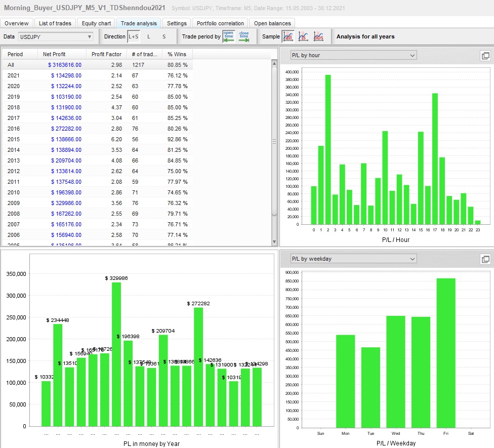The height and width of the screenshot is (448, 494).
Task: Toggle Short-only direction (S)
Action: [x=164, y=36]
